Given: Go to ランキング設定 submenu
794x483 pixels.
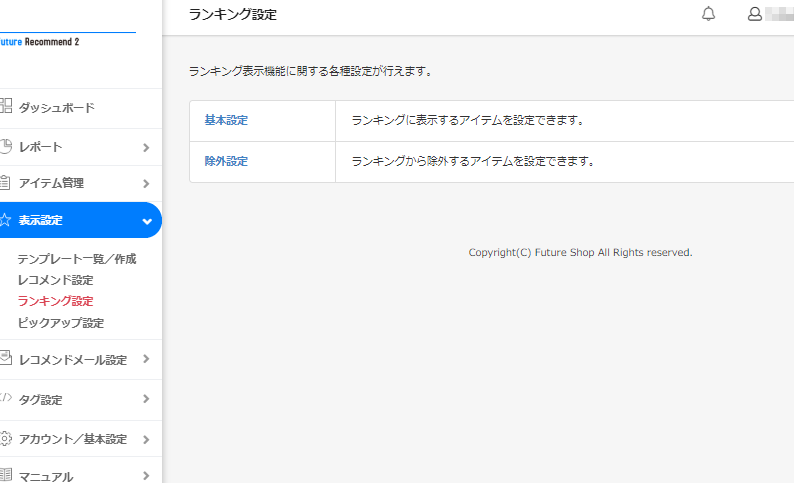Looking at the screenshot, I should [x=56, y=301].
